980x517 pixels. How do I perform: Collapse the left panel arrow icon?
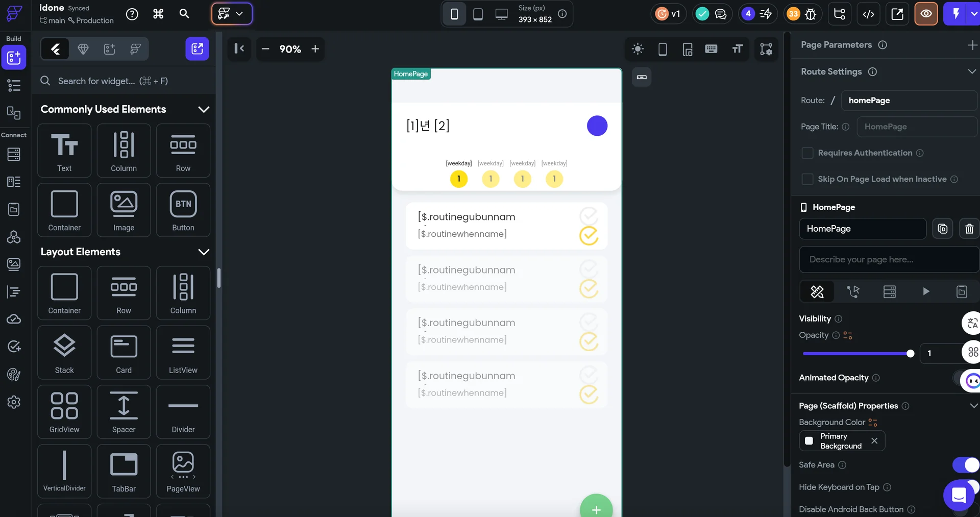point(239,48)
